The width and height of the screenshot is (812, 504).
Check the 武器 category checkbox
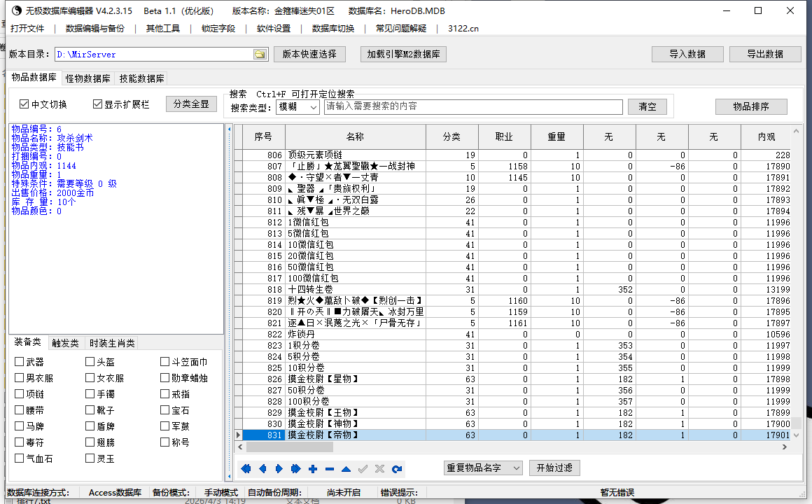pyautogui.click(x=19, y=362)
